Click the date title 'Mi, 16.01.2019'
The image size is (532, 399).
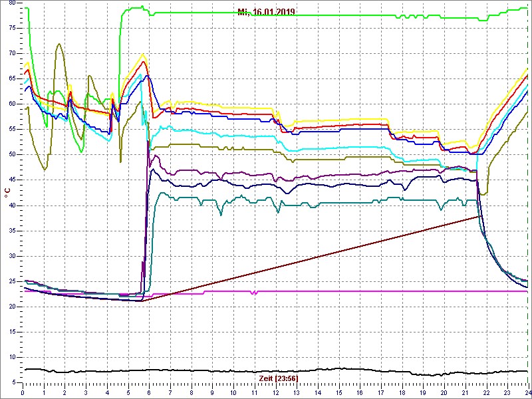(266, 13)
